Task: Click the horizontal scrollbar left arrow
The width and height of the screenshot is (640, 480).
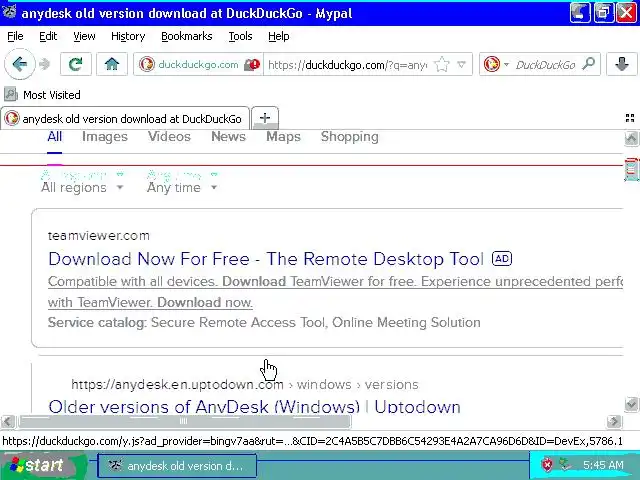Action: point(8,421)
